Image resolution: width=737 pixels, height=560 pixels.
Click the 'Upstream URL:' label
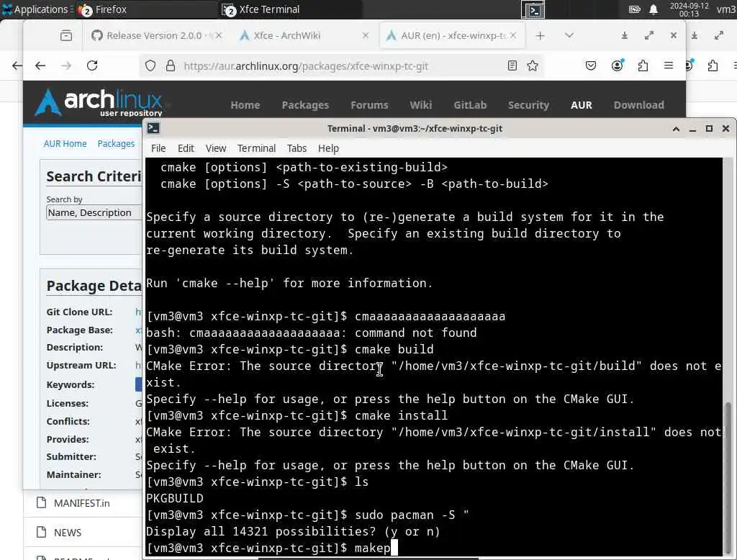click(81, 366)
